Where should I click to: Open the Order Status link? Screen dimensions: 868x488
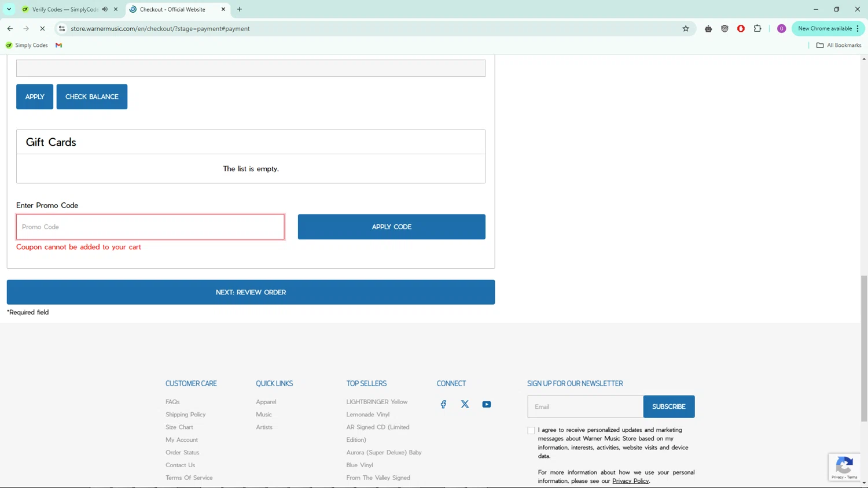tap(182, 453)
